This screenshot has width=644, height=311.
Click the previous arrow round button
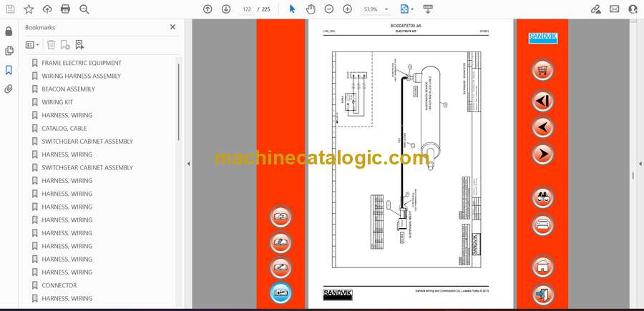click(x=542, y=127)
